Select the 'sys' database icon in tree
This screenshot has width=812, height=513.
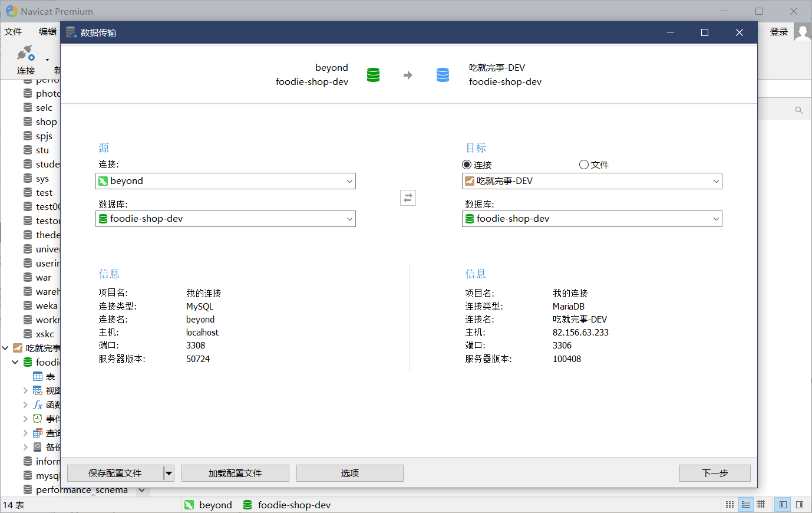pyautogui.click(x=28, y=178)
